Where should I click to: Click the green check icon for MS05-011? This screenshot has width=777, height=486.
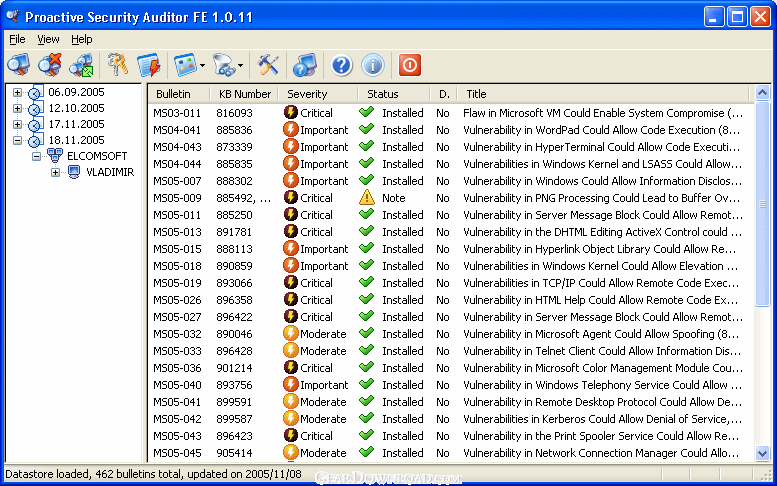[367, 214]
